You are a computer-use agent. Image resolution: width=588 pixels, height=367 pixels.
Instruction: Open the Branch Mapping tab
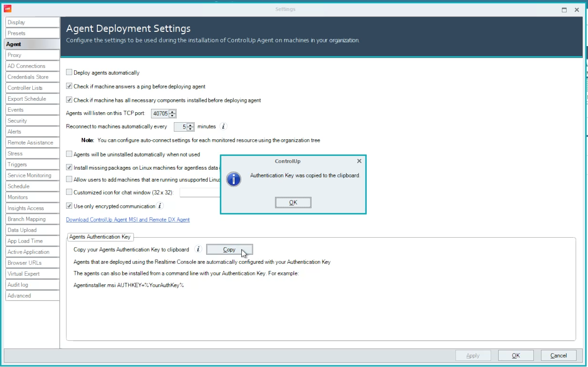tap(32, 219)
